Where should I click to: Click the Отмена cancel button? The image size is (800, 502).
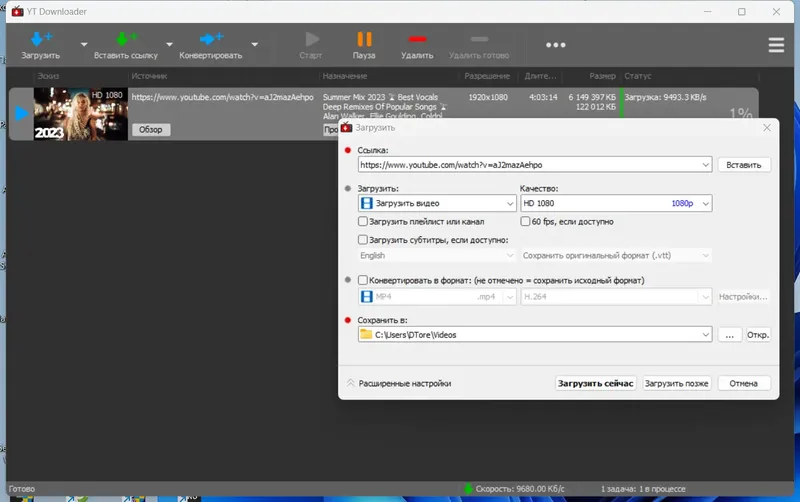point(743,383)
